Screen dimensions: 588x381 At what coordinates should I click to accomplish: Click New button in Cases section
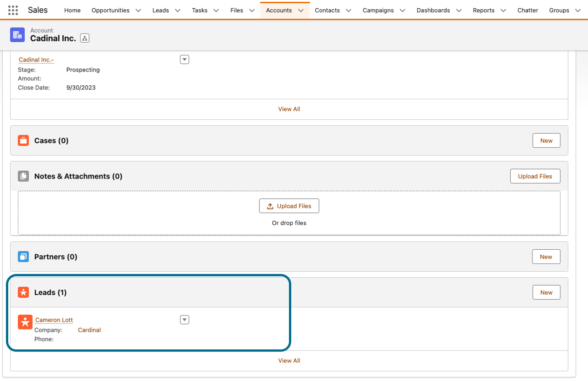click(x=546, y=140)
